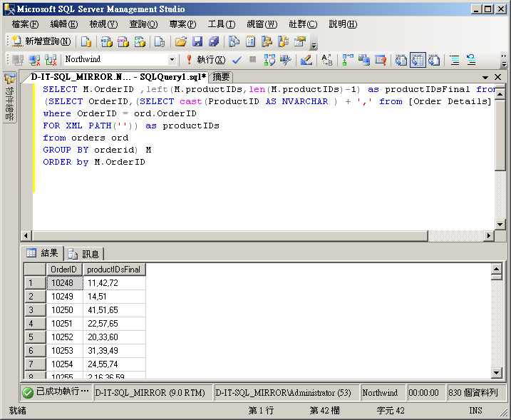
Task: Click the Save All icon
Action: pyautogui.click(x=214, y=41)
